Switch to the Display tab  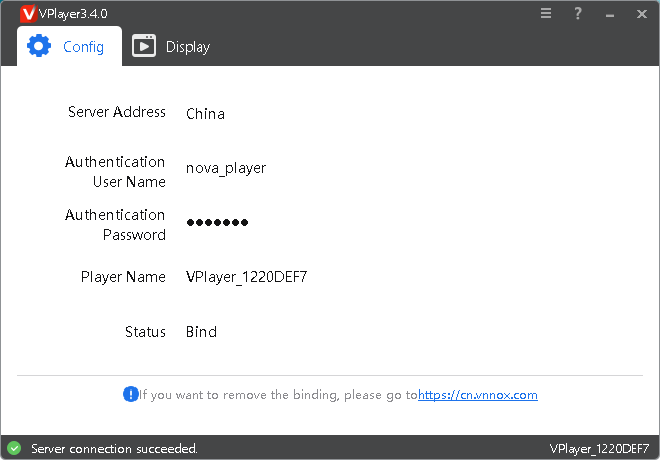pos(171,46)
